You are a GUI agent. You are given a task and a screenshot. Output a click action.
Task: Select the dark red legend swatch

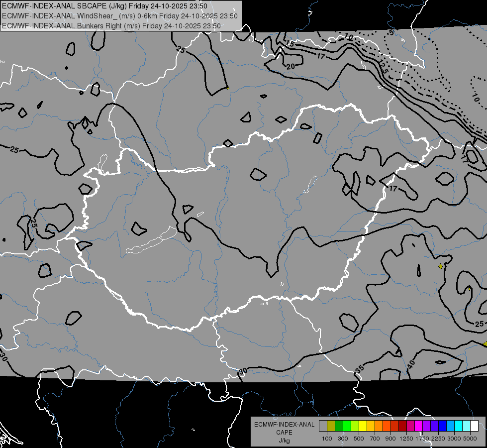(x=402, y=426)
